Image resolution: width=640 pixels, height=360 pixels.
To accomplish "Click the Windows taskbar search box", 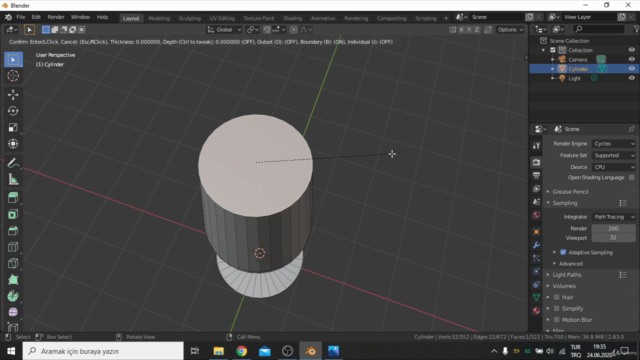I will [x=103, y=351].
